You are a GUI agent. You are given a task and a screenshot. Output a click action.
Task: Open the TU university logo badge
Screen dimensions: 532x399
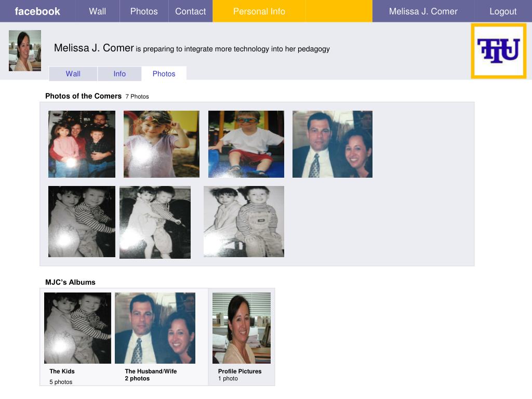pos(498,51)
